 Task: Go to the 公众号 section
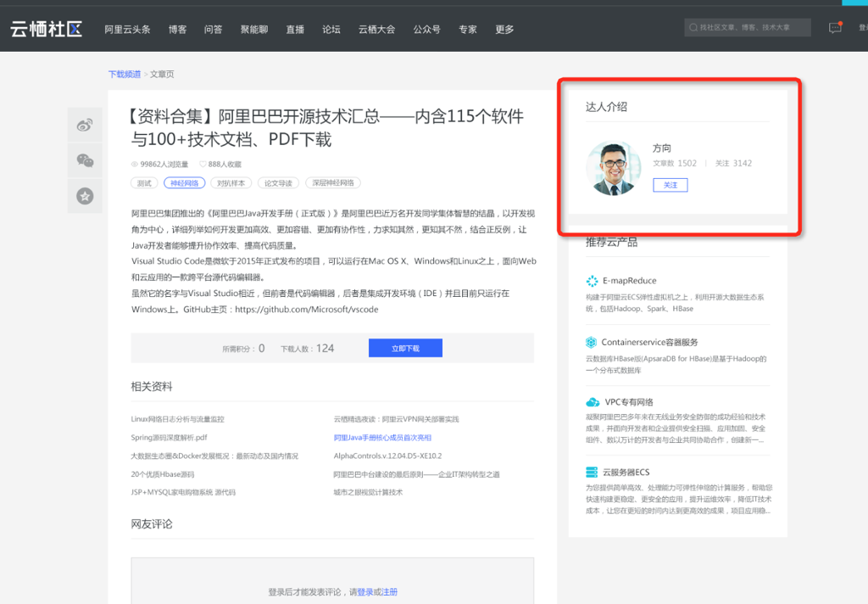pos(427,30)
